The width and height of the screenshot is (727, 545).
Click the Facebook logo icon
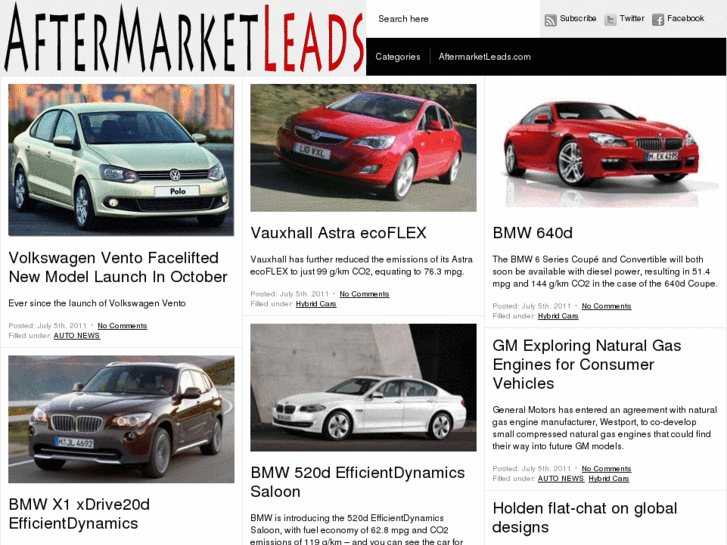(x=658, y=19)
